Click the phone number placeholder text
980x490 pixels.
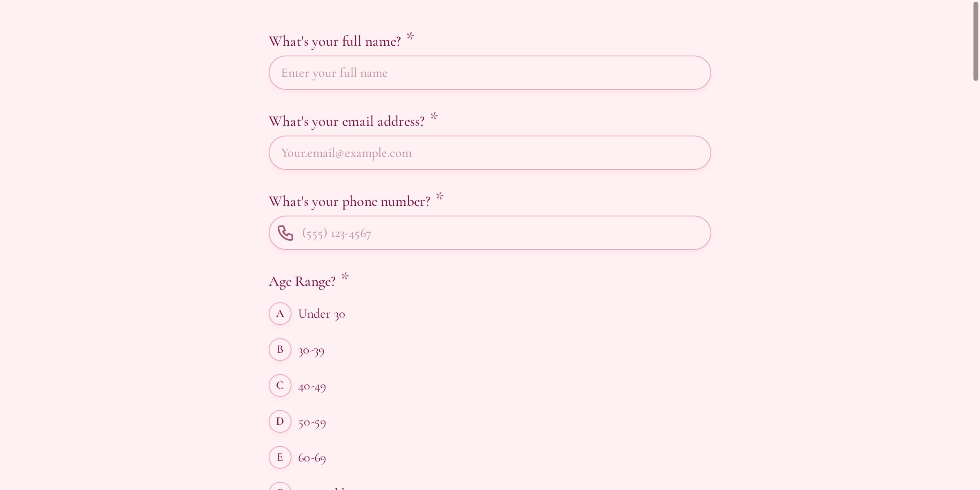pyautogui.click(x=336, y=234)
